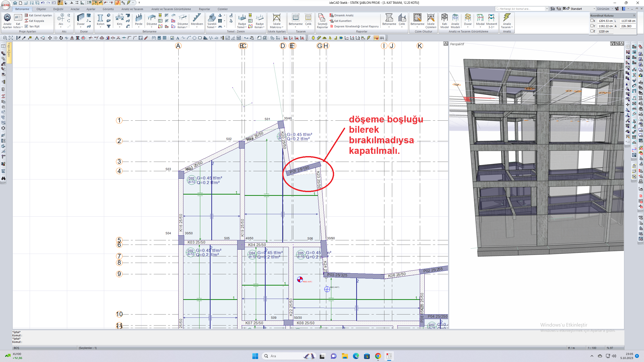The image size is (644, 362).
Task: Click taskbar search box Ara
Action: [289, 356]
